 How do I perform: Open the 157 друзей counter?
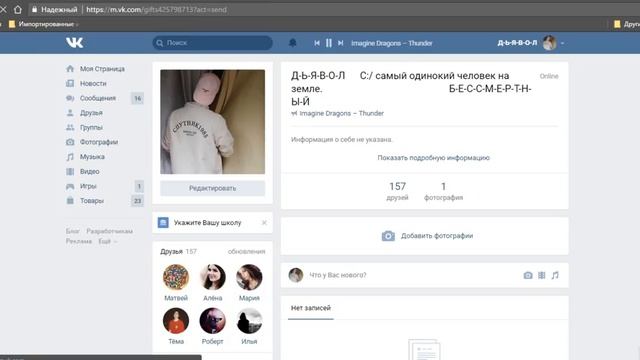click(398, 191)
